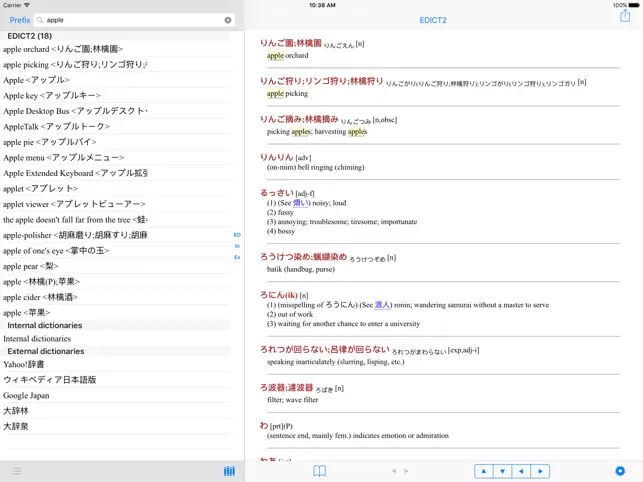Select the apple pie result

116,142
